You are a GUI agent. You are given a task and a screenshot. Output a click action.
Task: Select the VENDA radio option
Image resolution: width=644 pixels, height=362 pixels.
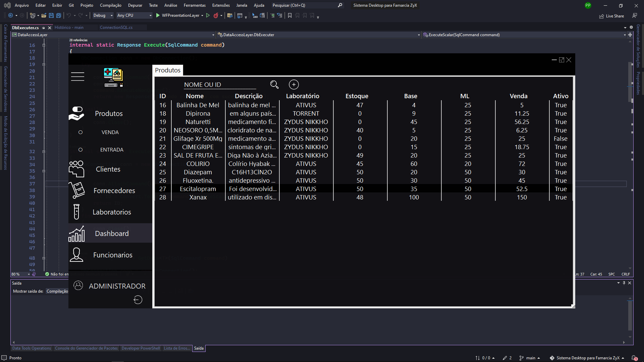80,132
